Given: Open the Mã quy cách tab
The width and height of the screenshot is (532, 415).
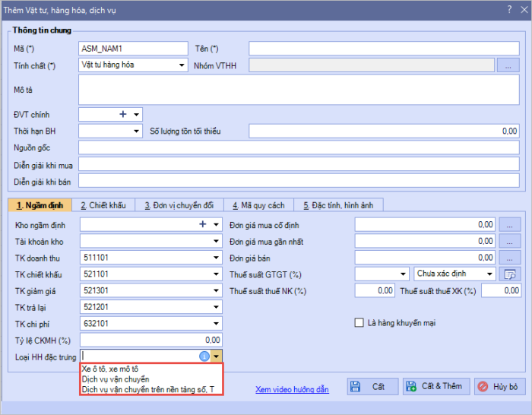Looking at the screenshot, I should pos(259,205).
